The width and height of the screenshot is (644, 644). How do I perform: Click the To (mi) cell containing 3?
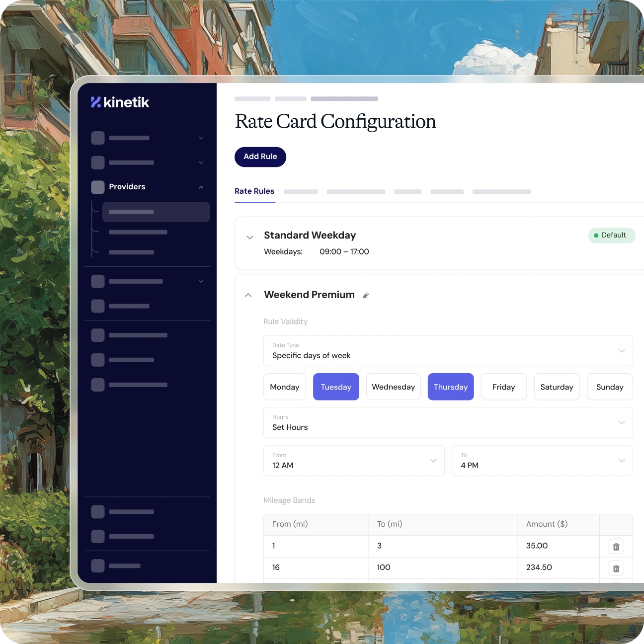click(x=443, y=546)
